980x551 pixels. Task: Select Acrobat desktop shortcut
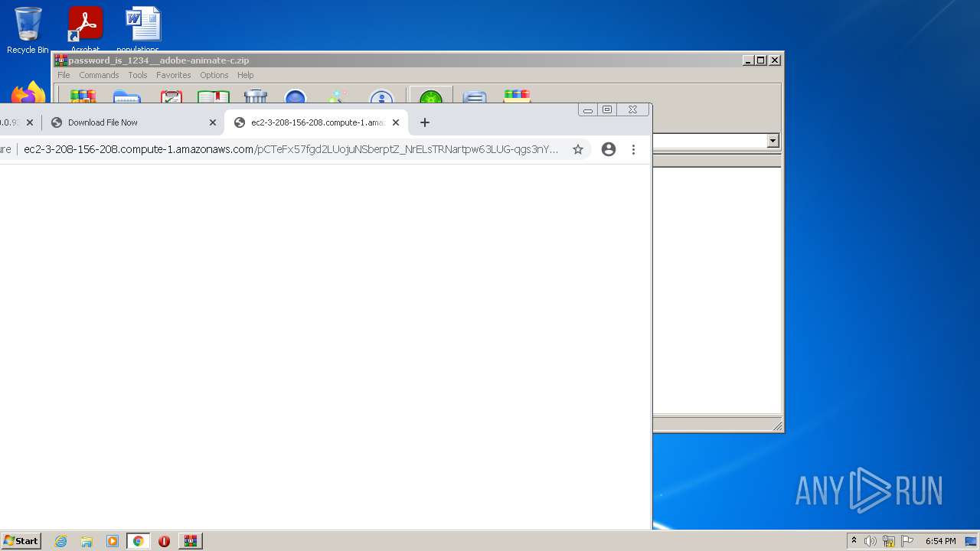[85, 28]
